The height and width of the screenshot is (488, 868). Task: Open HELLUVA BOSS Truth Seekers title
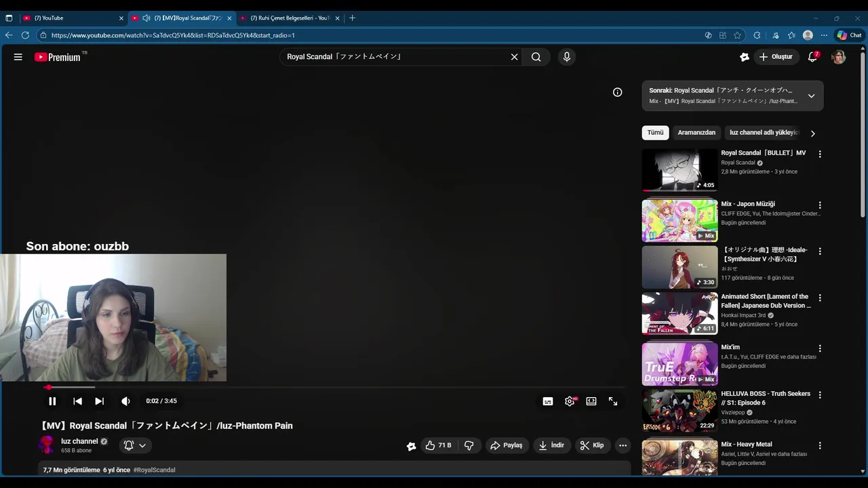point(766,398)
